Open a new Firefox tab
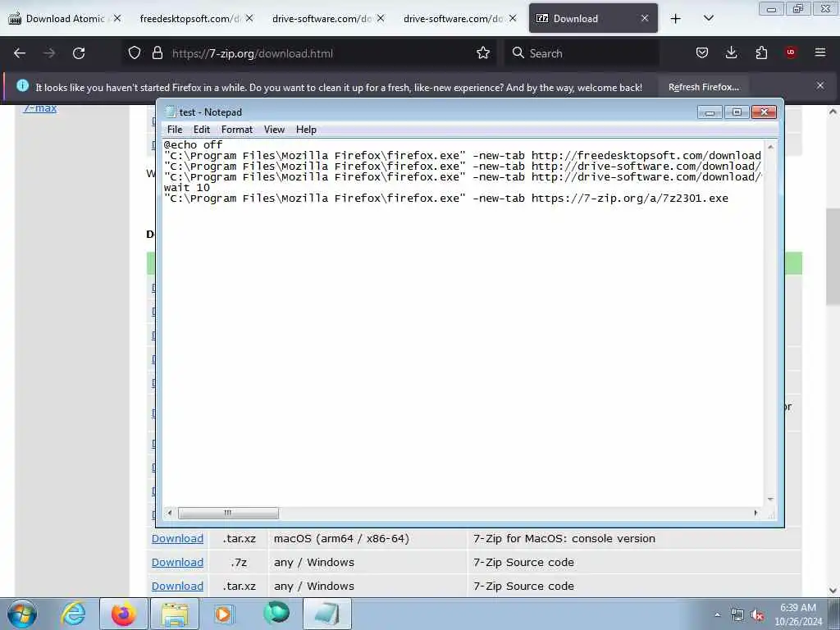840x630 pixels. click(676, 19)
